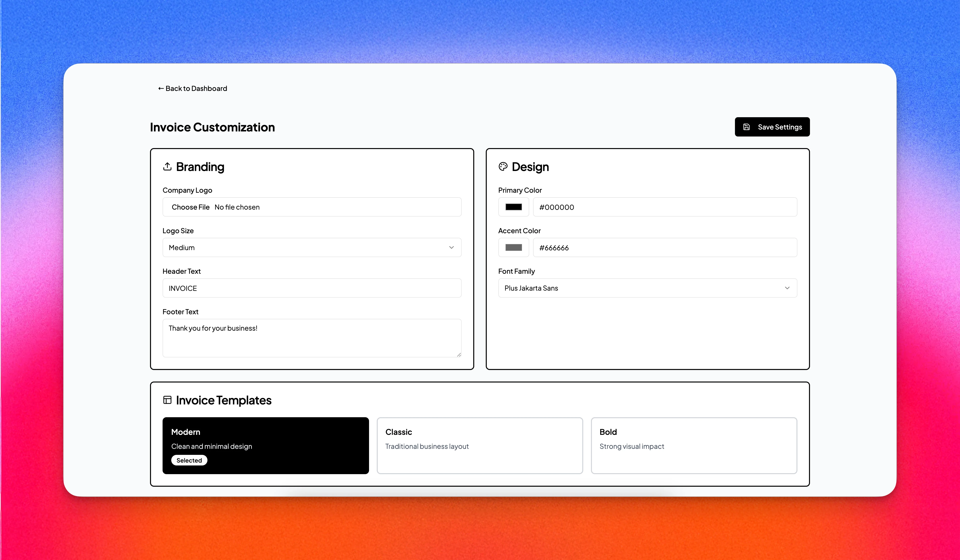Focus the Footer Text area with thank-you message
This screenshot has width=960, height=560.
(312, 338)
